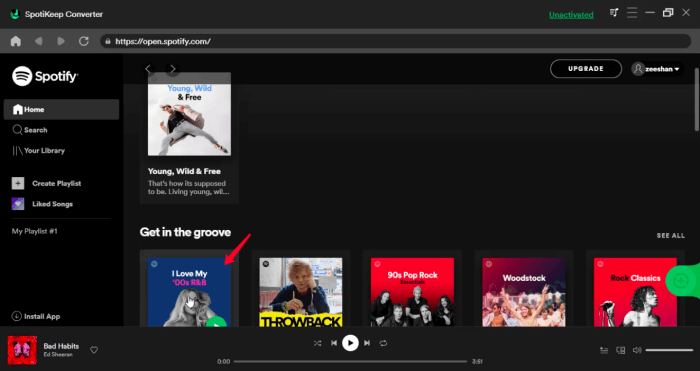Open the connect to a device icon
The height and width of the screenshot is (371, 700).
click(x=621, y=350)
